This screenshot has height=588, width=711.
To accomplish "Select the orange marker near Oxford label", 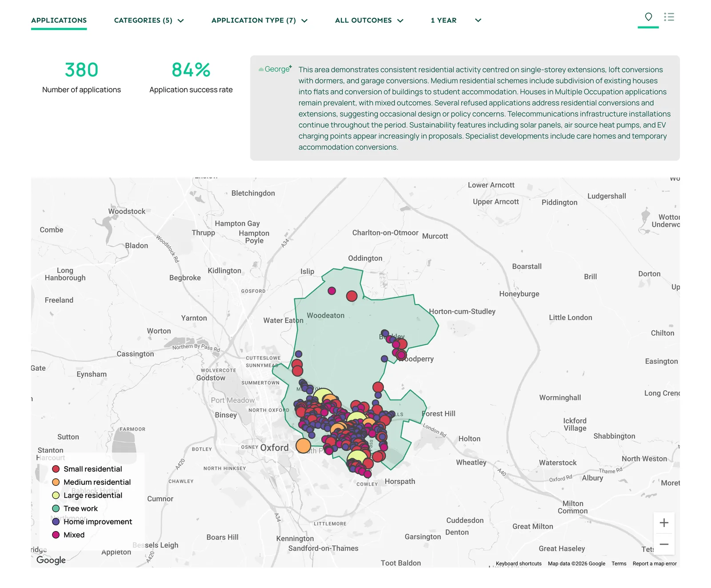I will coord(303,445).
